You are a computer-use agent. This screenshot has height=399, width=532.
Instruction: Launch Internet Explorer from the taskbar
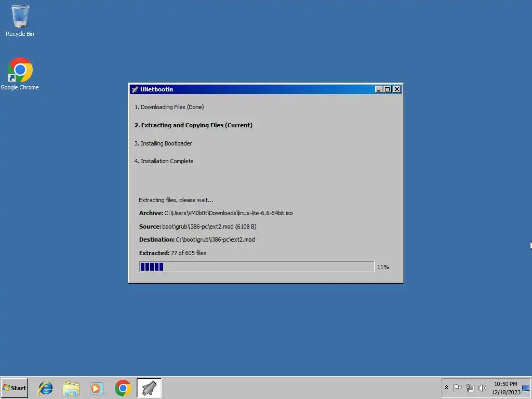[x=46, y=388]
